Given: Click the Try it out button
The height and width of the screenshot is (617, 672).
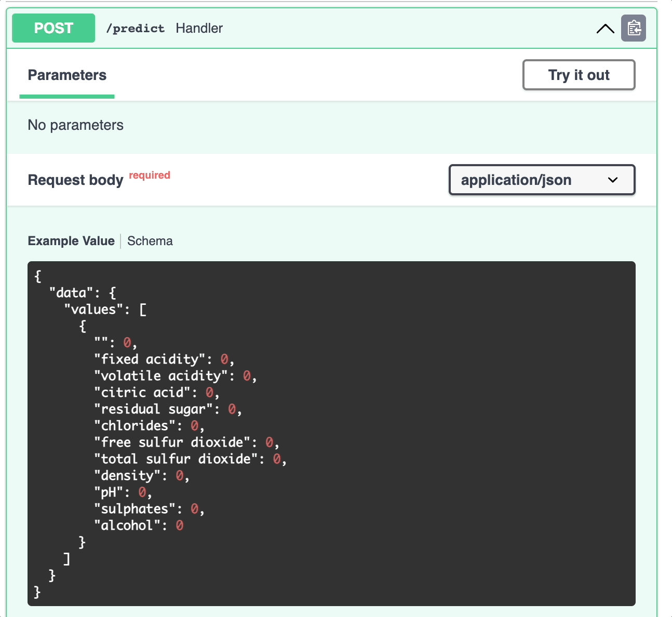Looking at the screenshot, I should [x=579, y=75].
